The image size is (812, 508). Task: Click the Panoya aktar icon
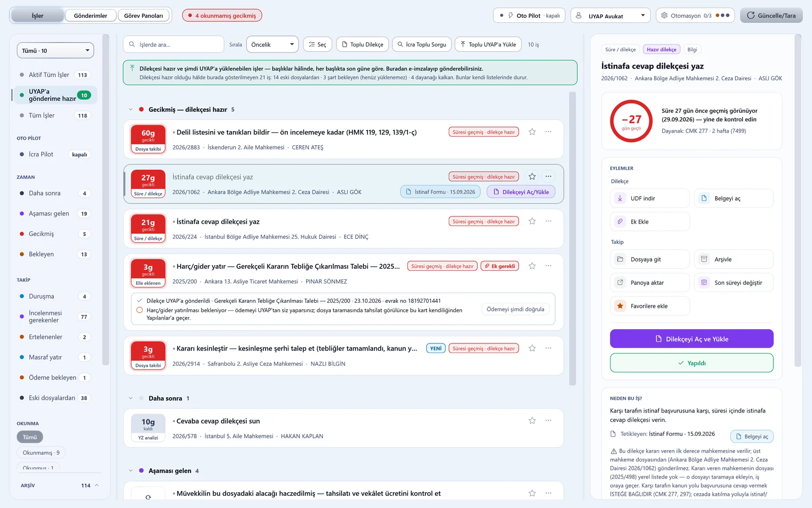point(620,282)
